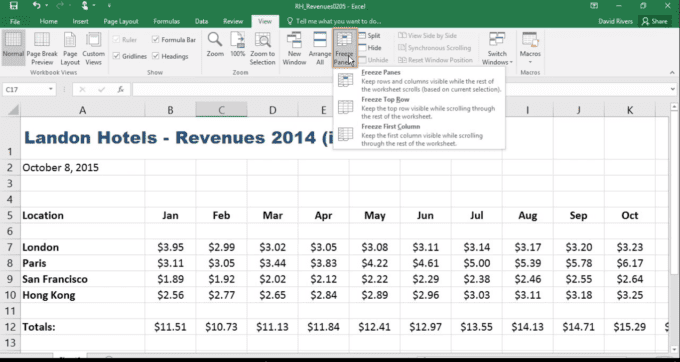Choose Freeze Top Row option
This screenshot has height=362, width=680.
[x=419, y=108]
